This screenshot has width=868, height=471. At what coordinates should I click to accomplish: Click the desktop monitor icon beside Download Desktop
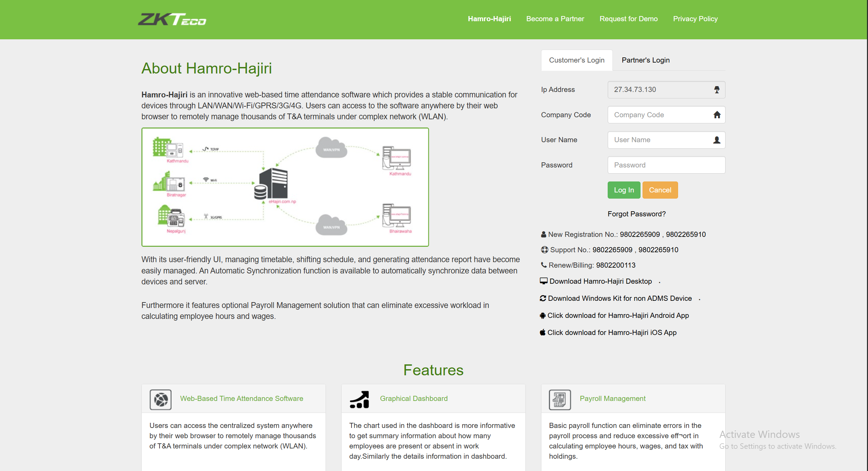pyautogui.click(x=543, y=281)
